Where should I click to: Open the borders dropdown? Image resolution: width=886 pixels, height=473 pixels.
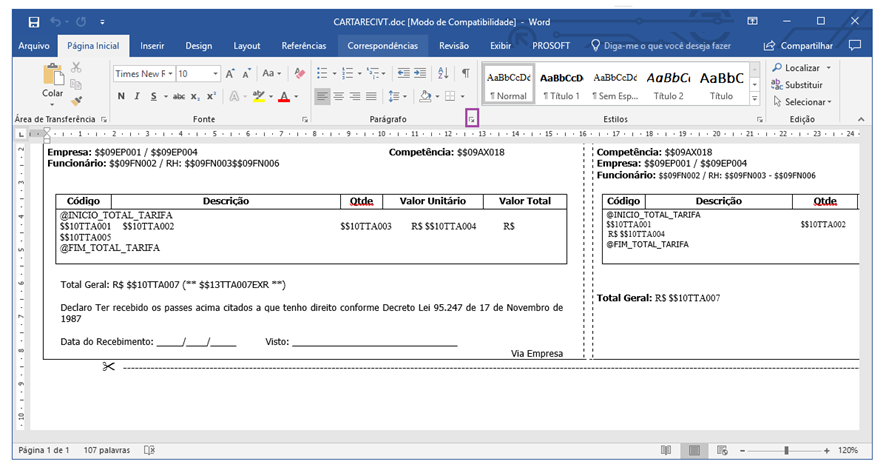pos(462,97)
